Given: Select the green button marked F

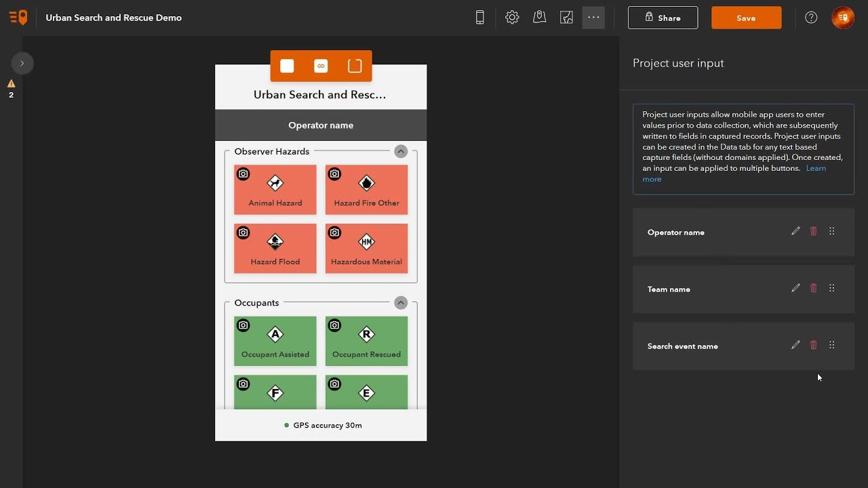Looking at the screenshot, I should (275, 392).
